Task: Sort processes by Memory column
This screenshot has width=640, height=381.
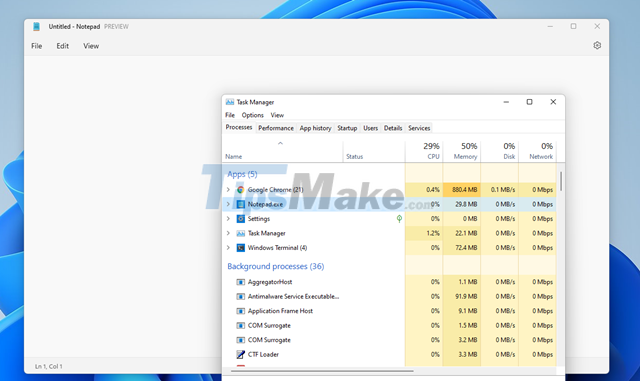Action: [462, 151]
